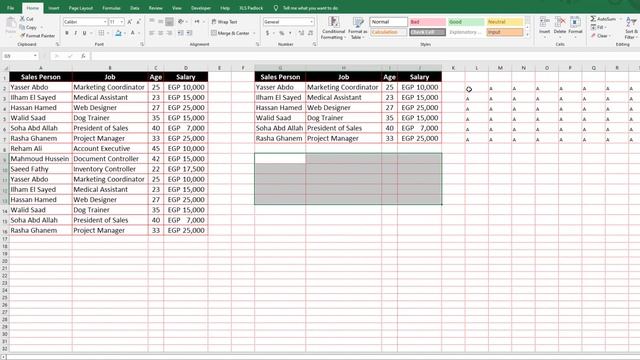Click the Cut scissors icon
The width and height of the screenshot is (640, 360).
23,19
